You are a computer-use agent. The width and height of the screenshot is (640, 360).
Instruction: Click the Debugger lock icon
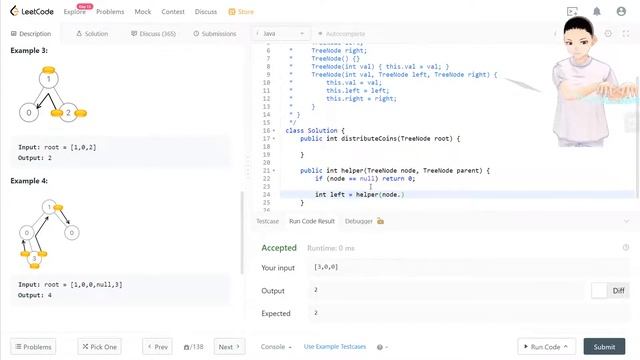click(380, 221)
